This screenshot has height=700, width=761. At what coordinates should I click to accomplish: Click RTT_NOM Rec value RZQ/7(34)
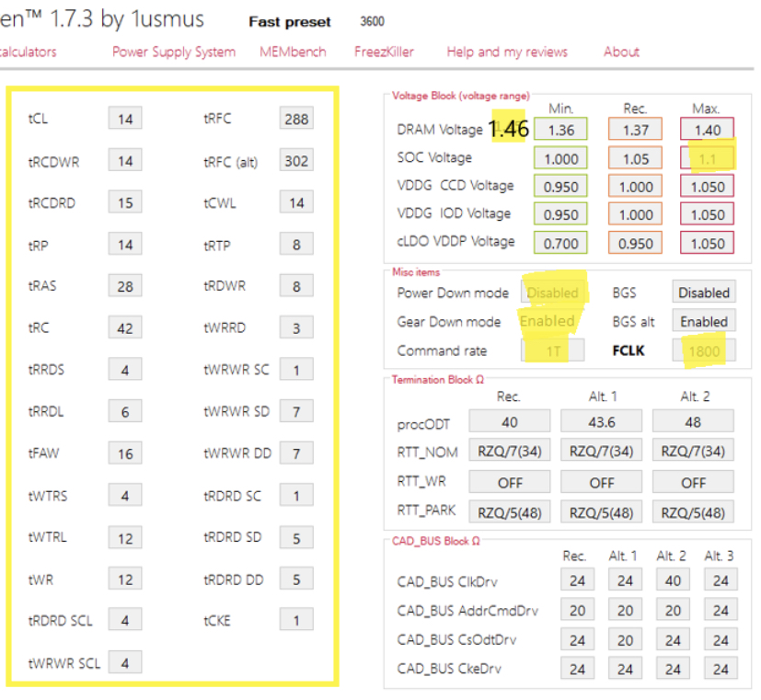click(510, 451)
